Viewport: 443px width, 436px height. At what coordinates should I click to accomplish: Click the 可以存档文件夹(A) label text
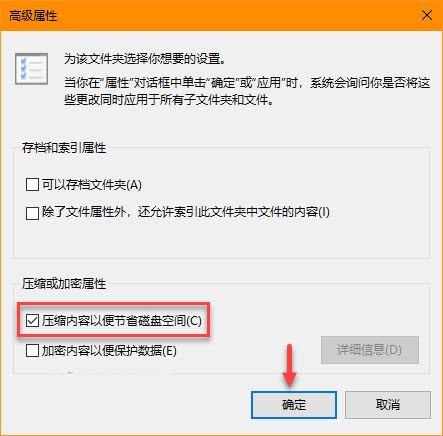coord(92,184)
